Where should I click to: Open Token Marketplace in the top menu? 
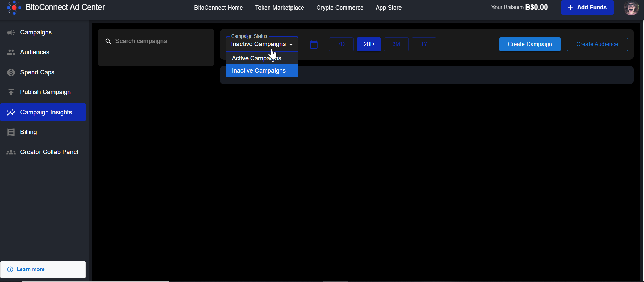280,8
